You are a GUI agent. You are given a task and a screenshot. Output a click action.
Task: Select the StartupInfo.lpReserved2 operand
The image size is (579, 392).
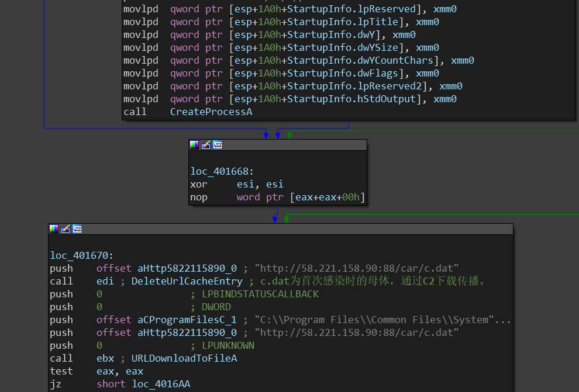[x=354, y=86]
